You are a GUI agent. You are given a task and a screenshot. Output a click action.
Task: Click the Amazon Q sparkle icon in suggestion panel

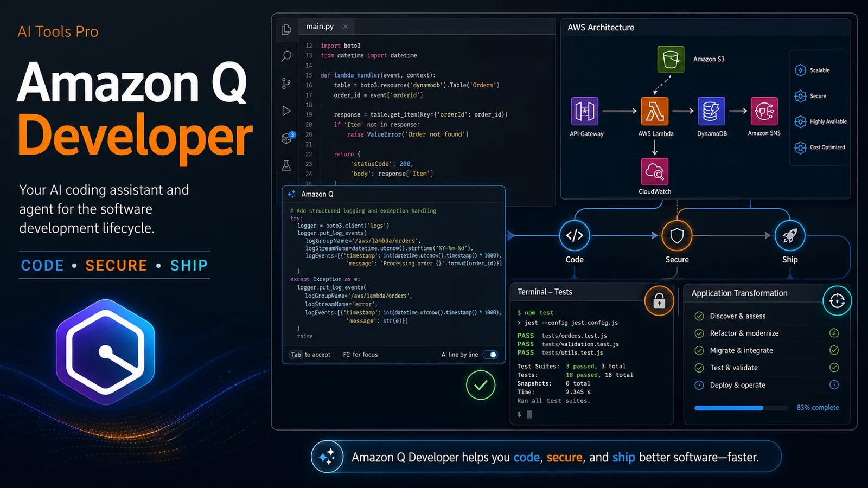click(292, 194)
